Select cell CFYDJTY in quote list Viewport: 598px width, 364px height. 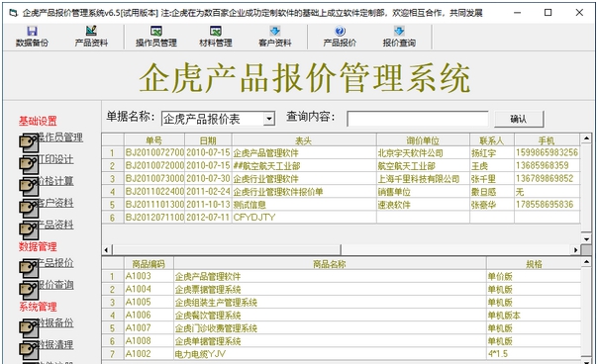point(304,218)
